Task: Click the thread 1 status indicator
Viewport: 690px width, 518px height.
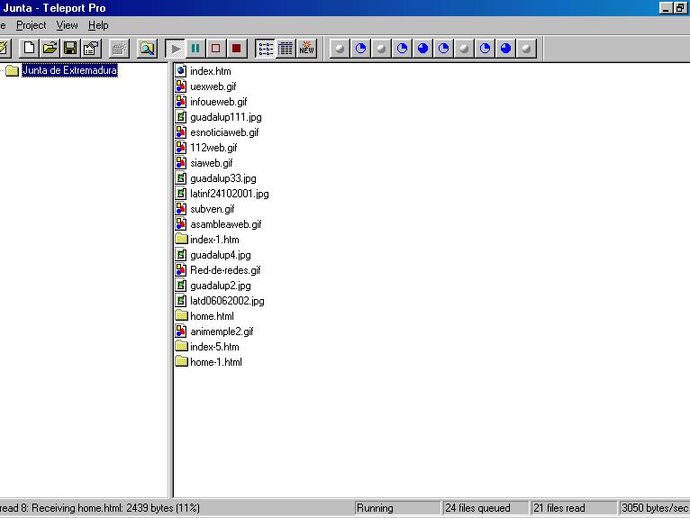Action: [x=340, y=48]
